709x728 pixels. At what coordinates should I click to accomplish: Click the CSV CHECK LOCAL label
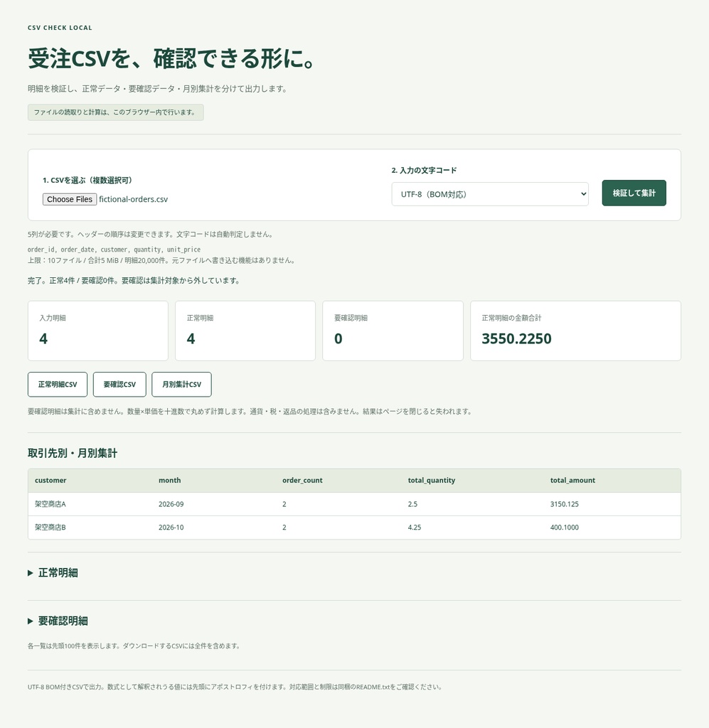tap(60, 28)
